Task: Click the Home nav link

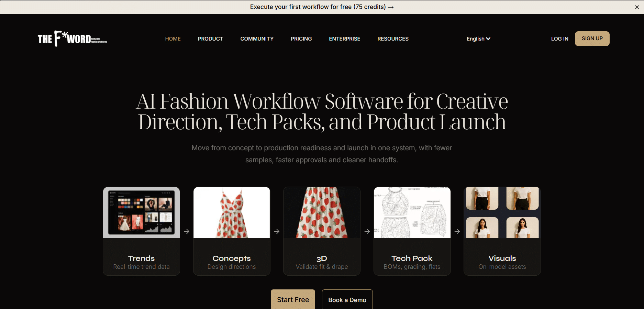Action: 173,39
